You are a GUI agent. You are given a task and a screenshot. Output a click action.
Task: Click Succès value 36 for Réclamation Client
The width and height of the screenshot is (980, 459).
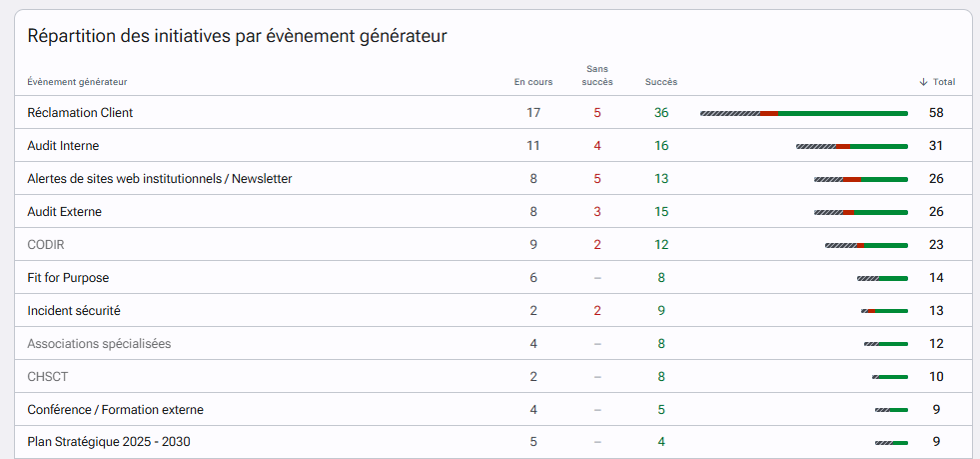pyautogui.click(x=661, y=113)
